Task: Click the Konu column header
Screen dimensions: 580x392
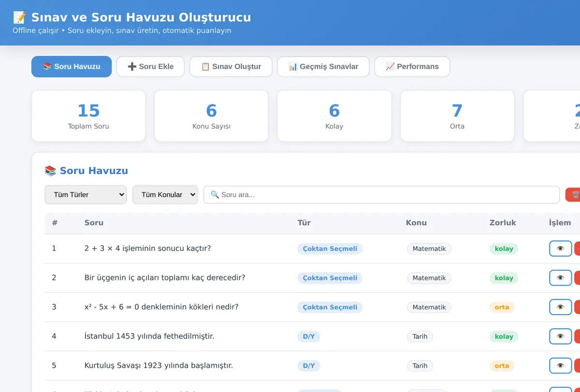Action: (416, 223)
